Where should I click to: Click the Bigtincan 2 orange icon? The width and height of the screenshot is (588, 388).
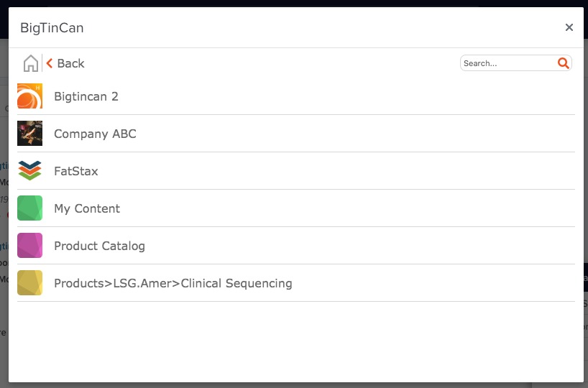point(30,96)
